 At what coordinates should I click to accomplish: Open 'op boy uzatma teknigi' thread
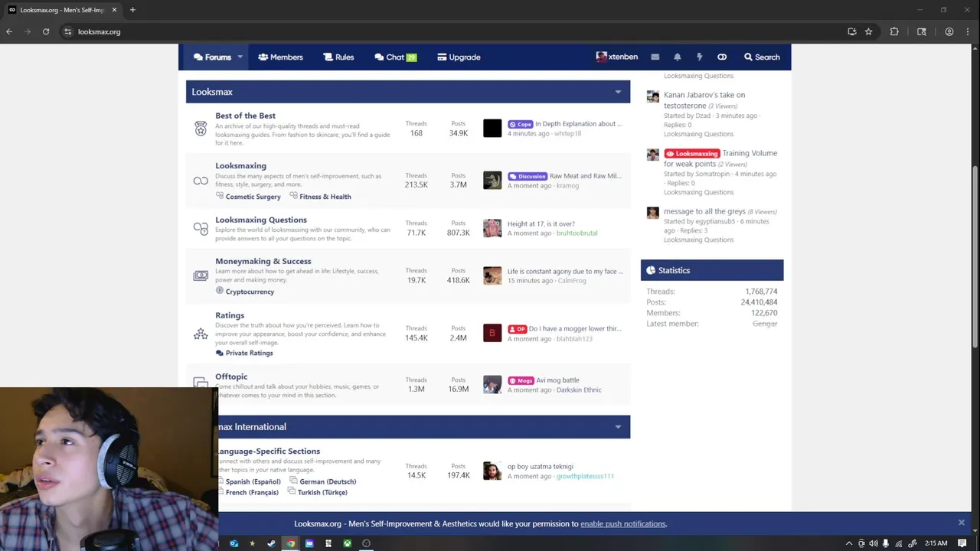click(540, 467)
